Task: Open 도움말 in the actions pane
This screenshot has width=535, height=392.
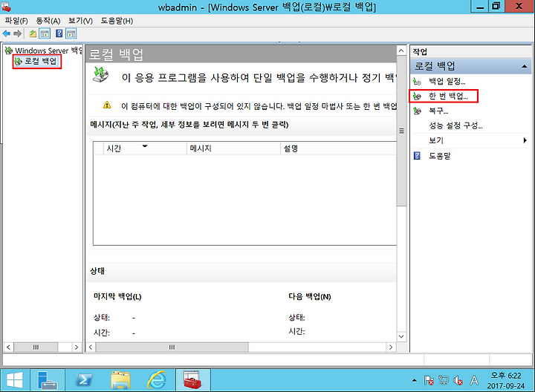Action: (440, 156)
